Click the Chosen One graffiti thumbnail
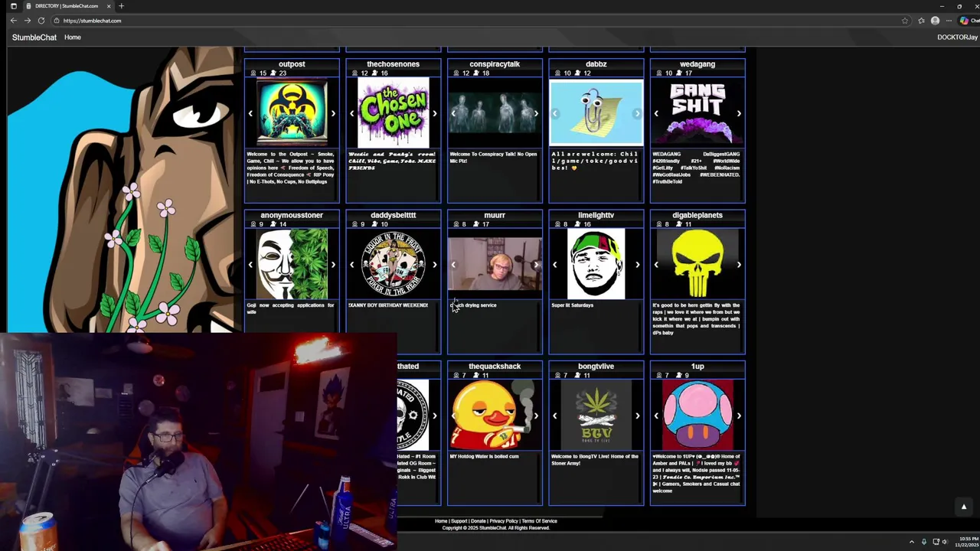 (x=393, y=113)
